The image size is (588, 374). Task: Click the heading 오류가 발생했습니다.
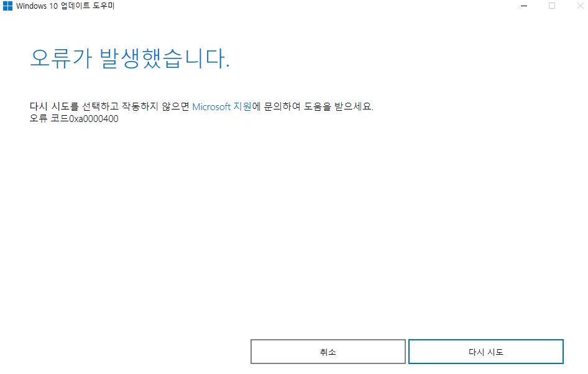click(x=130, y=59)
